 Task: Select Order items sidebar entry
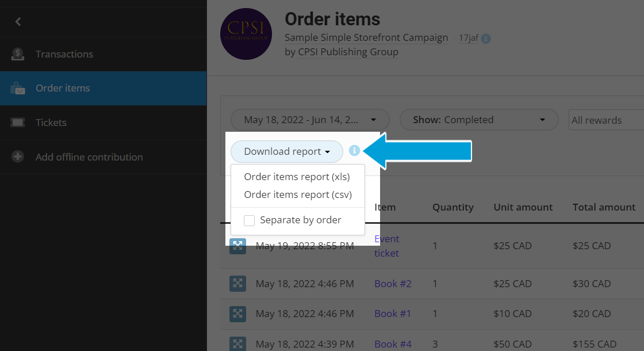point(103,89)
